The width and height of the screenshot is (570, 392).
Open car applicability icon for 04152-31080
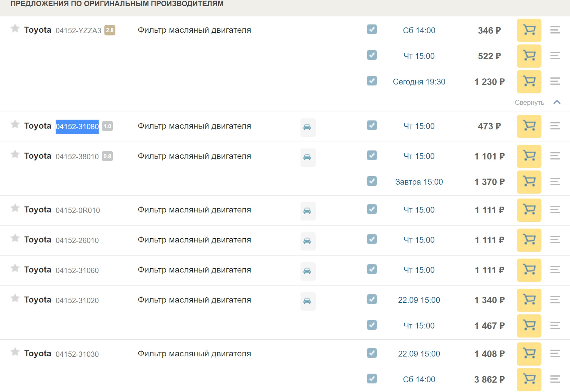point(308,127)
